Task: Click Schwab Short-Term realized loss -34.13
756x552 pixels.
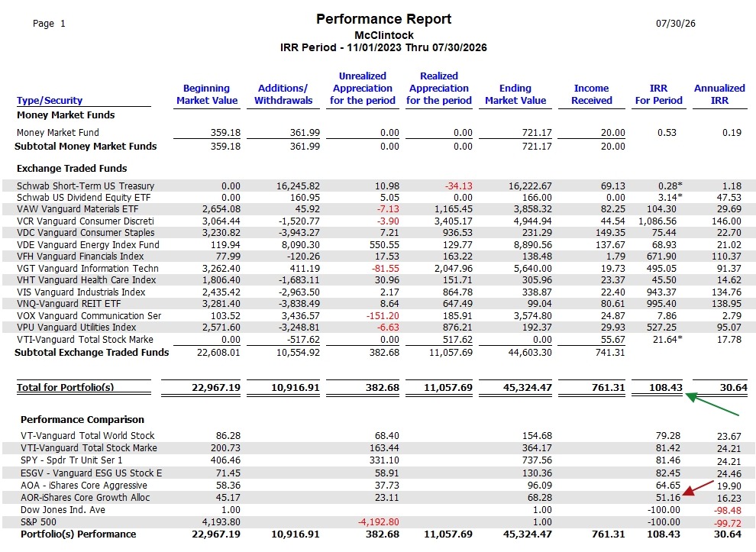Action: point(458,186)
